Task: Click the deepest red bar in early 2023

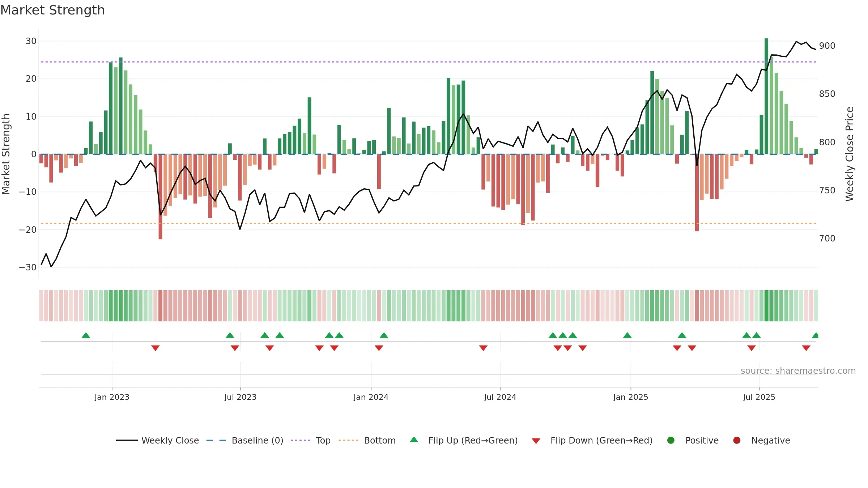Action: (161, 197)
